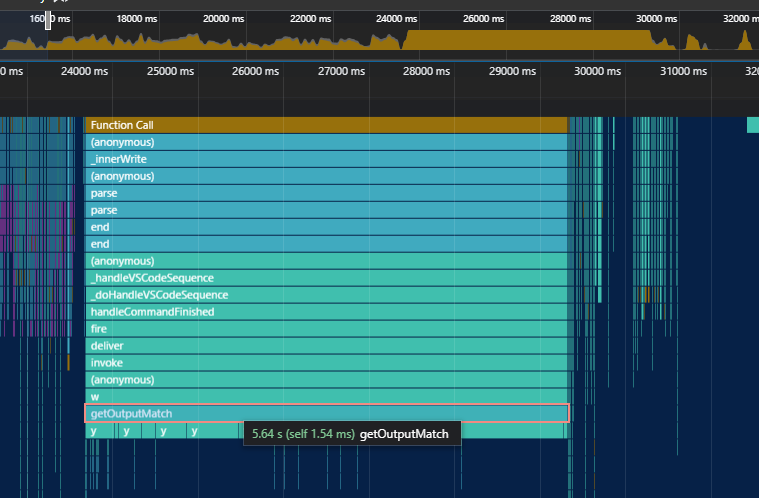Image resolution: width=759 pixels, height=498 pixels.
Task: Click the 25000 ms mark on the main ruler
Action: click(x=170, y=71)
